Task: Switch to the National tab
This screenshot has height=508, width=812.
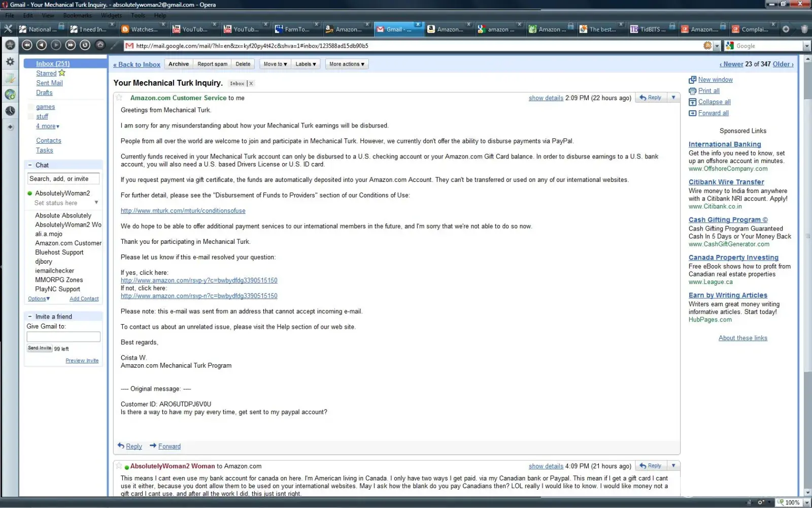Action: point(42,29)
